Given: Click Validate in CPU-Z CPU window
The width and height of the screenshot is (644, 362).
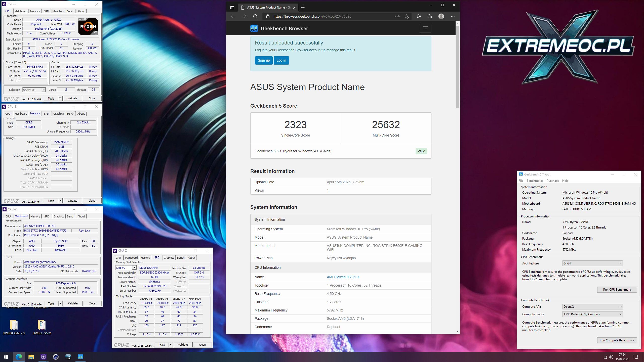Looking at the screenshot, I should [72, 98].
